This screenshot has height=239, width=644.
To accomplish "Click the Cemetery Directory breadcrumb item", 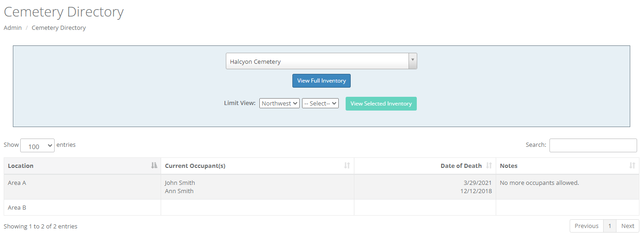I will point(59,28).
